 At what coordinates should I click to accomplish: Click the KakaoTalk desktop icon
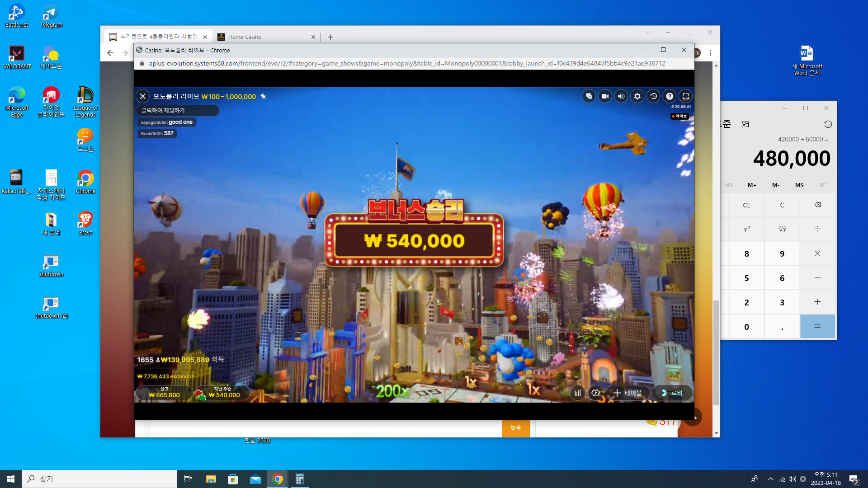[x=17, y=182]
